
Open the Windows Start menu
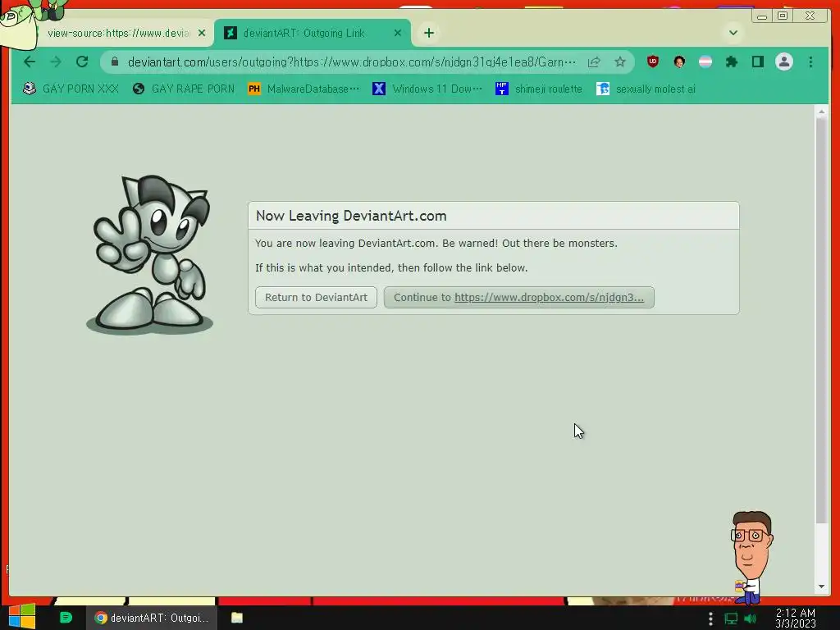click(x=21, y=617)
